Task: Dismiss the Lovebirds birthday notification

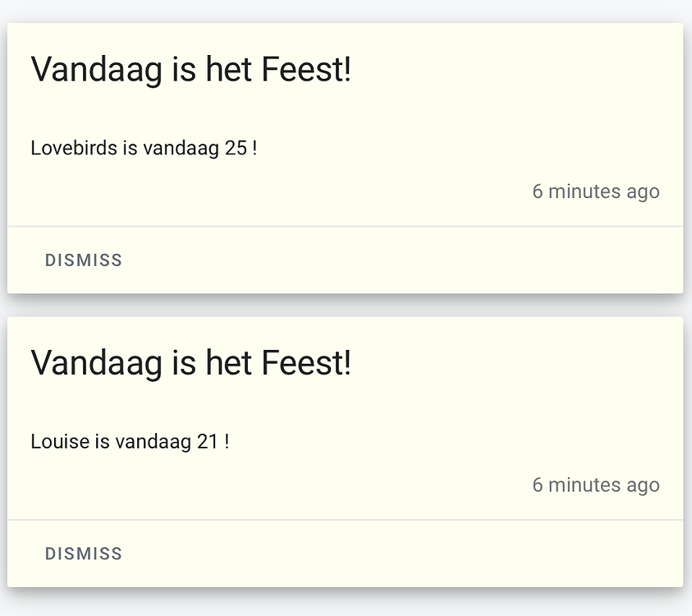Action: 83,260
